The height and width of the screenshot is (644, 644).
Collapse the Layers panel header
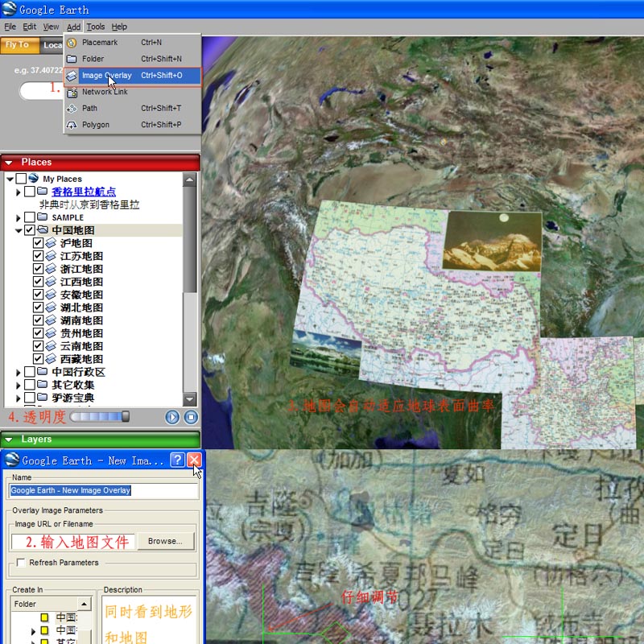click(x=8, y=440)
